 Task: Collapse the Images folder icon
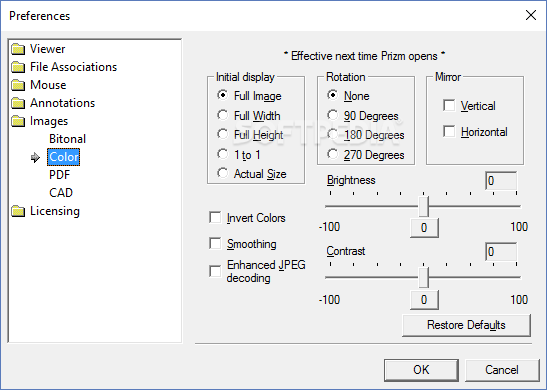pos(18,121)
